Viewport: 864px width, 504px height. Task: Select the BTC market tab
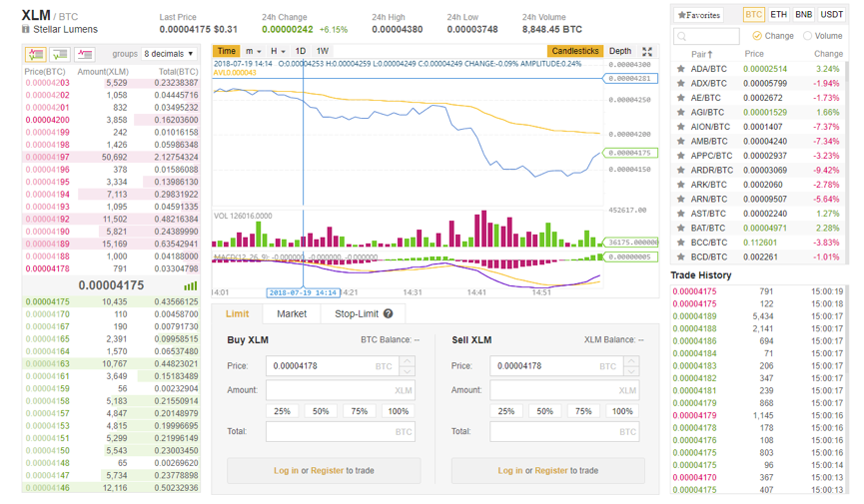click(753, 15)
